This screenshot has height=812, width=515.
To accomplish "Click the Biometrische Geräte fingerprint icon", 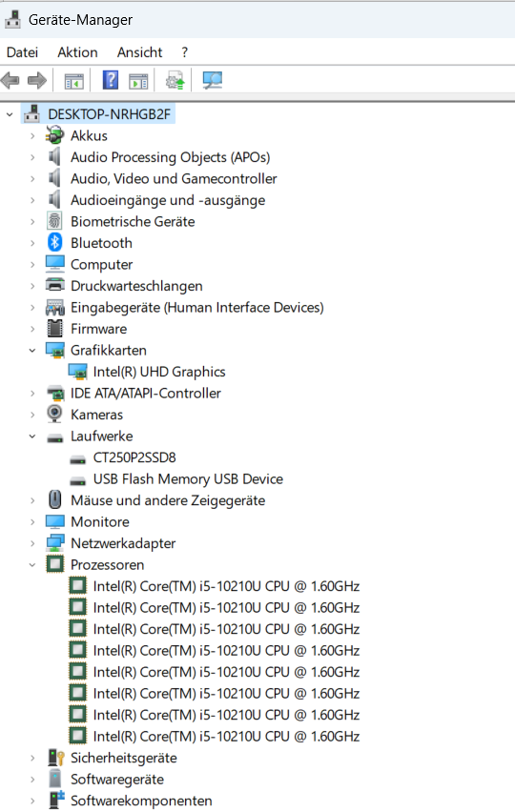I will [x=54, y=221].
